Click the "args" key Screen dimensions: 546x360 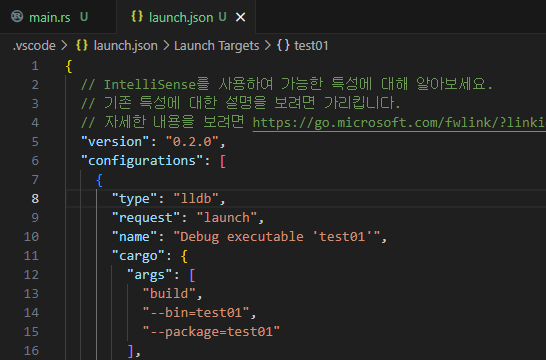pos(150,275)
